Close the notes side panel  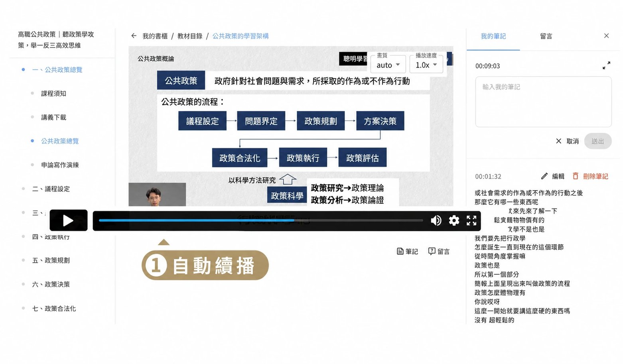[x=606, y=36]
